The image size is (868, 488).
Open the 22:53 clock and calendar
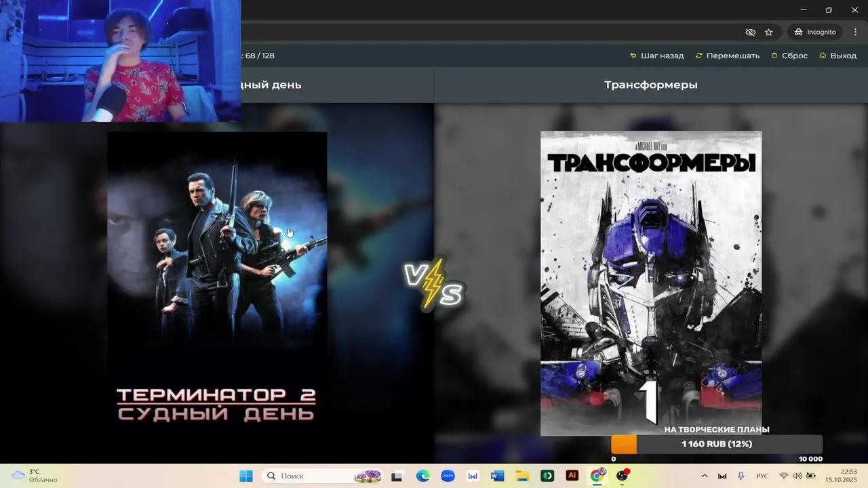tap(841, 475)
